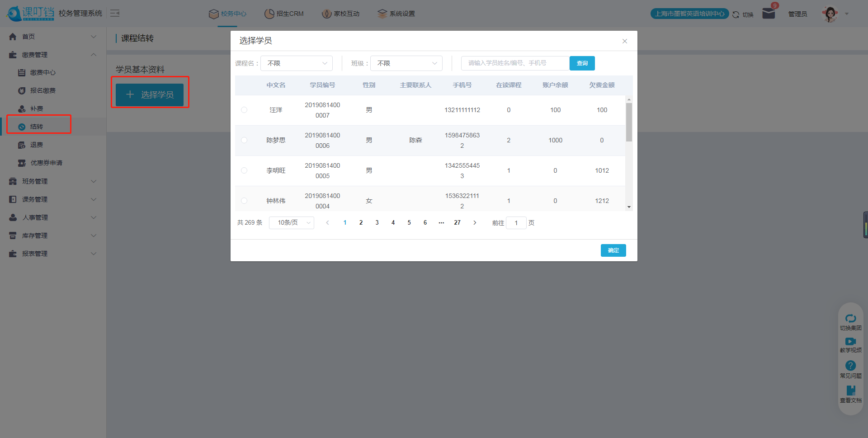This screenshot has width=868, height=438.
Task: Click the 人事管理 person icon
Action: 13,217
